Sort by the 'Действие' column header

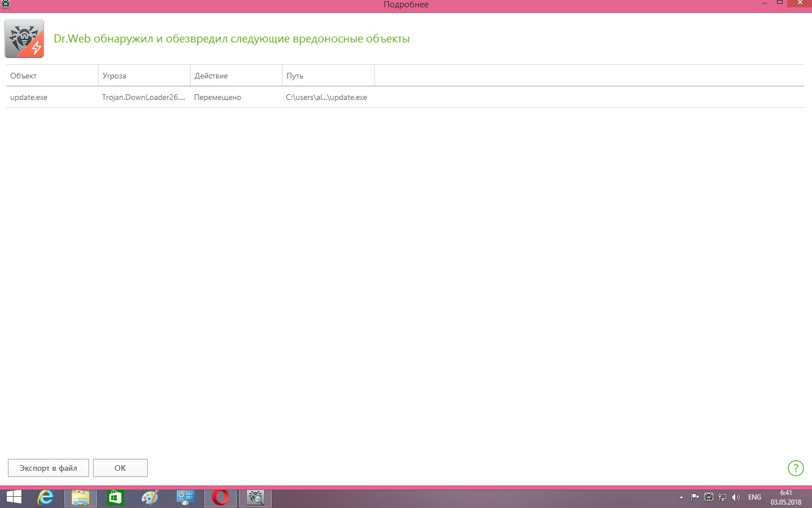(x=236, y=76)
